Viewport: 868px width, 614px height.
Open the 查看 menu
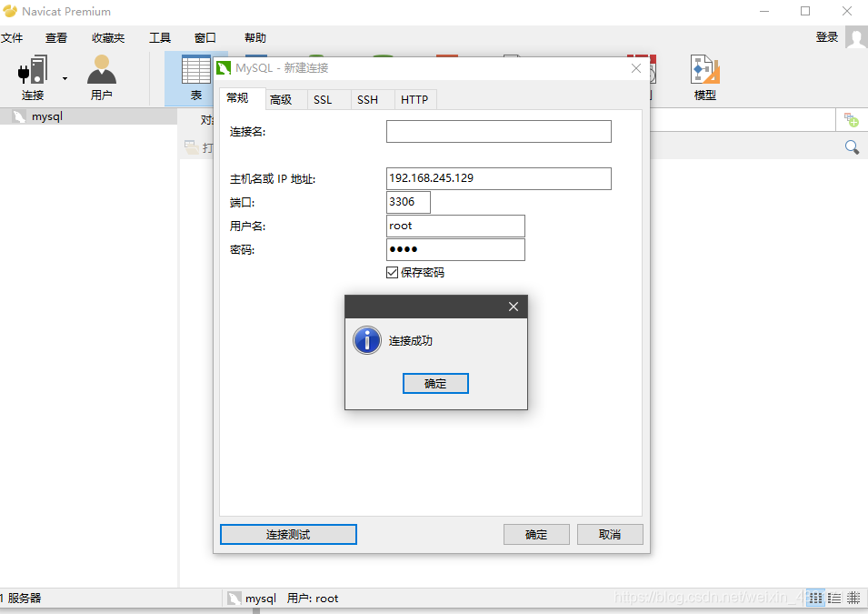pyautogui.click(x=56, y=37)
